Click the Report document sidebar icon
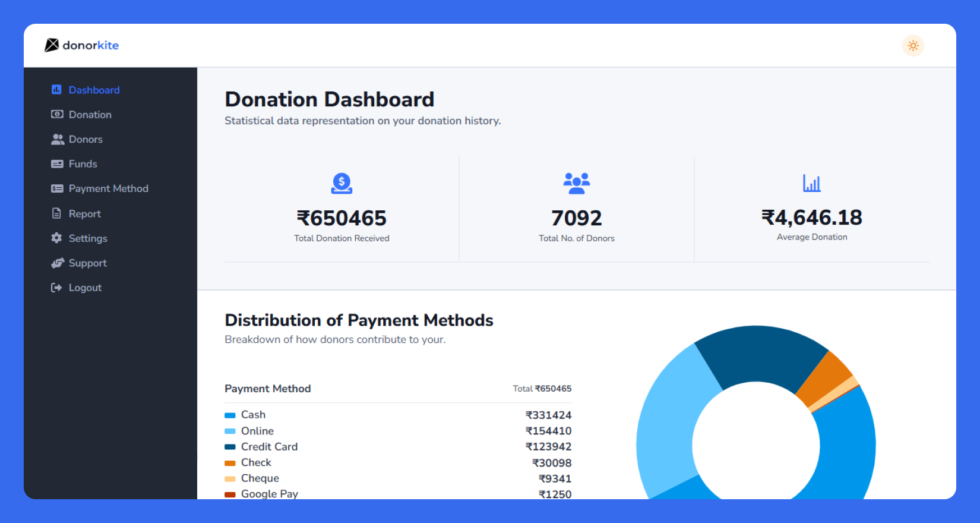980x523 pixels. pos(57,213)
